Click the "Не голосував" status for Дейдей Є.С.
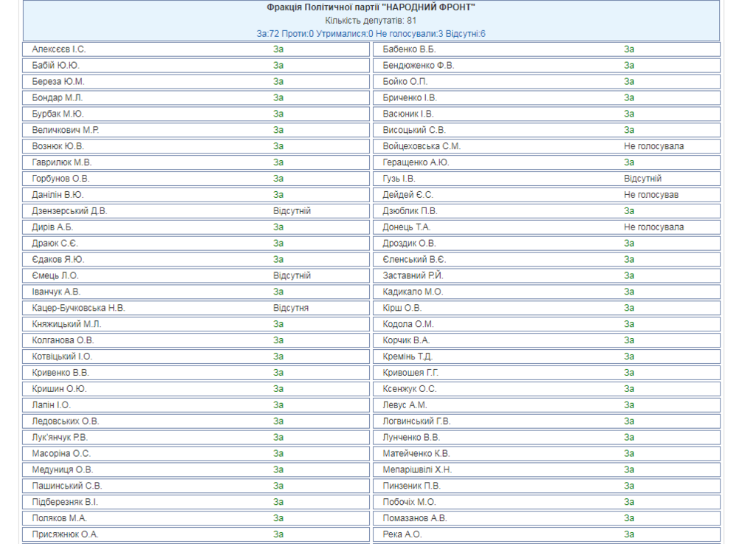The height and width of the screenshot is (544, 756). [650, 195]
